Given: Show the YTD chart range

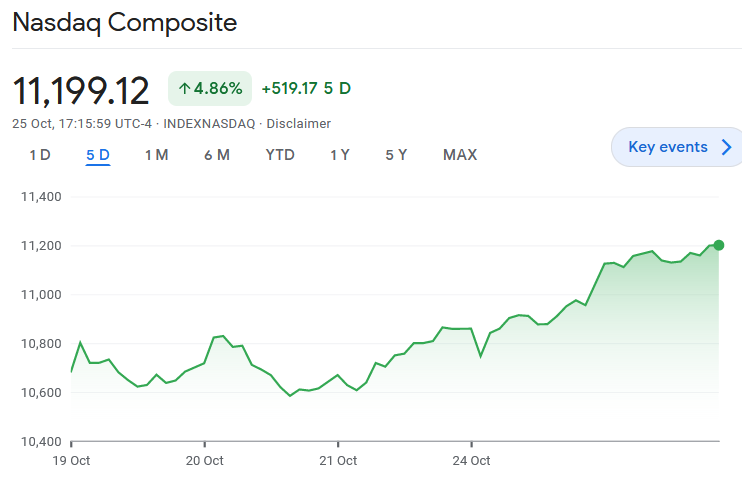Looking at the screenshot, I should coord(280,155).
